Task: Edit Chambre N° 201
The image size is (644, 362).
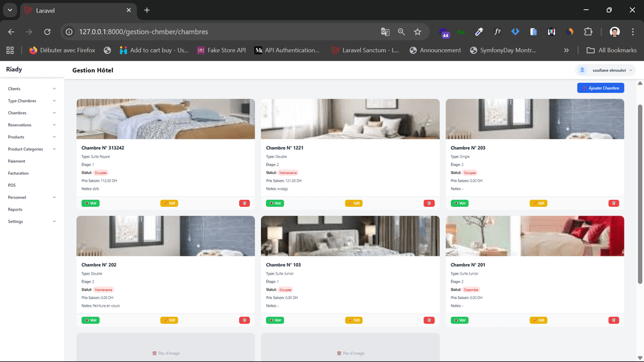Action: (538, 320)
